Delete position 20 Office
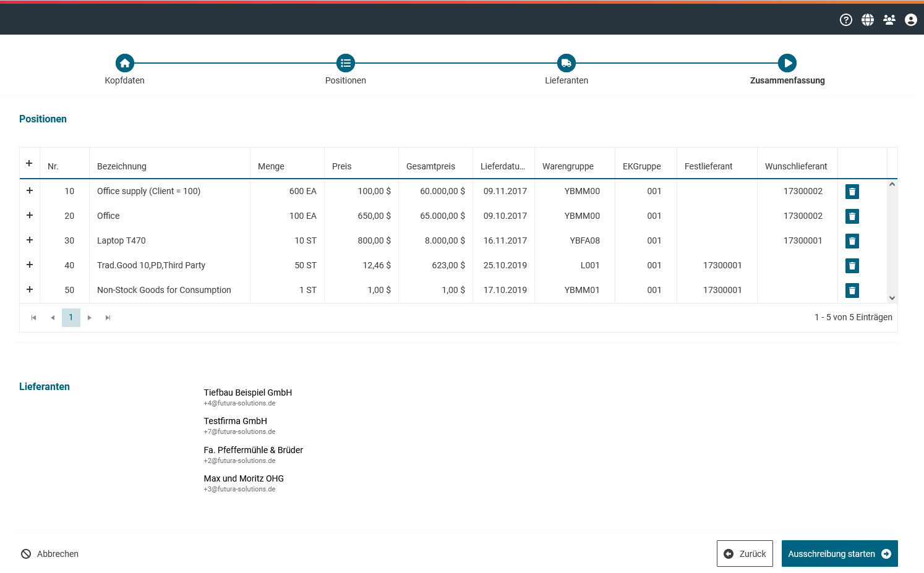924x573 pixels. (852, 216)
